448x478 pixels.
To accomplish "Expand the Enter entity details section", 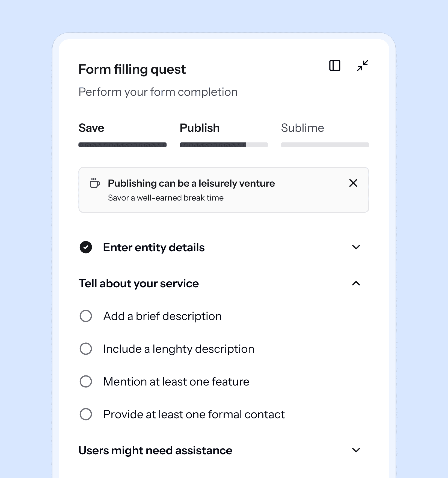I will pos(356,247).
